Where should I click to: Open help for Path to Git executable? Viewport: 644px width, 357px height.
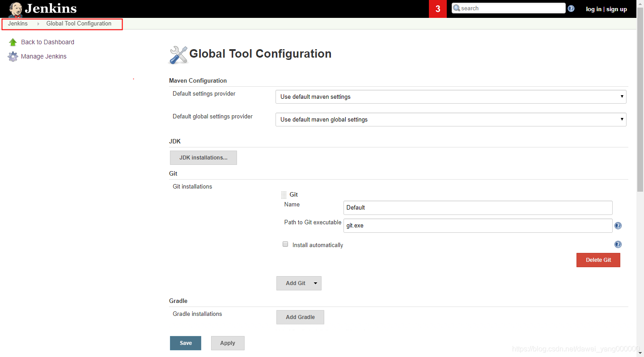[618, 226]
